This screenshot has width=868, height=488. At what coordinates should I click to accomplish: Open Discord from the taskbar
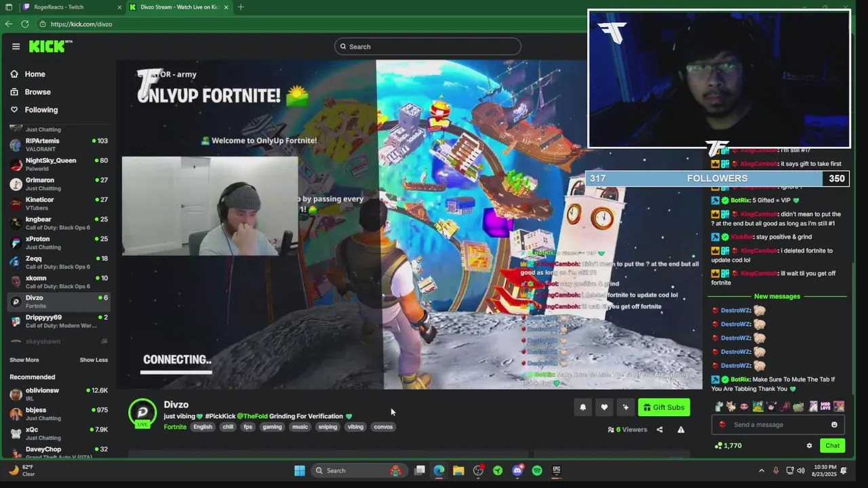pos(517,470)
